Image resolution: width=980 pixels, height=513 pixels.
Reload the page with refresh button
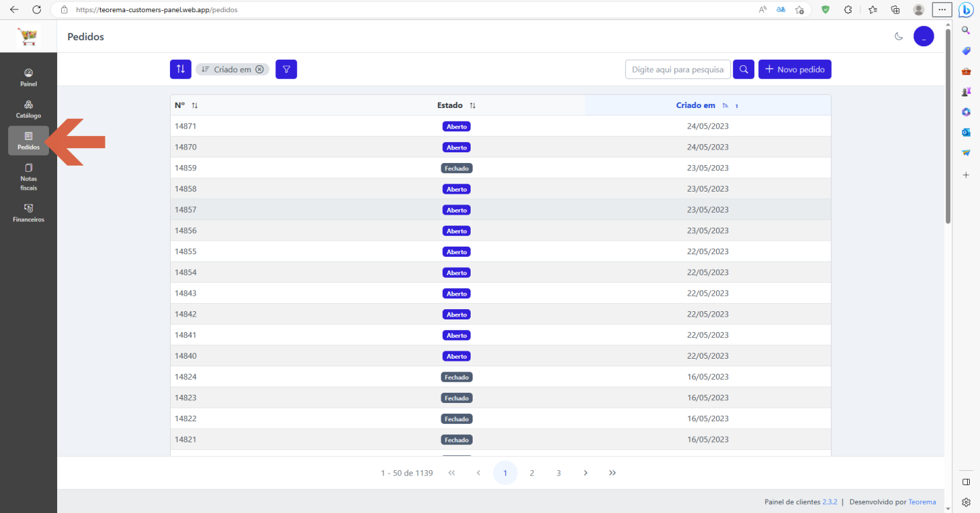(37, 10)
